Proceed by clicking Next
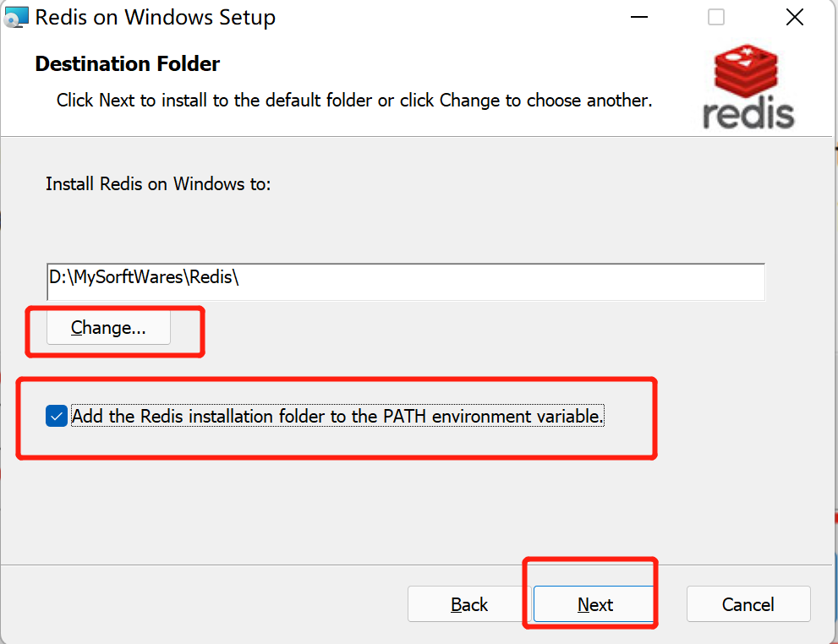Screen dimensions: 838x644 tap(594, 604)
